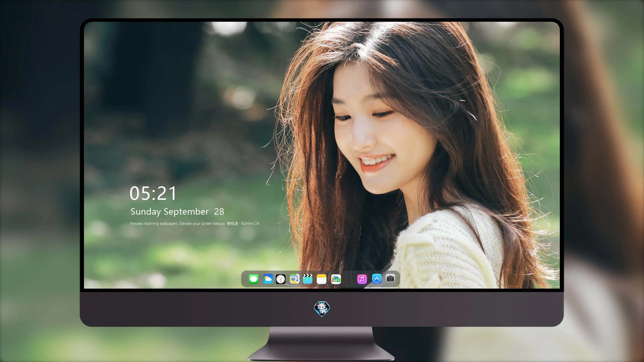
Task: Open the Newsstand collage icon in dock
Action: pyautogui.click(x=336, y=279)
